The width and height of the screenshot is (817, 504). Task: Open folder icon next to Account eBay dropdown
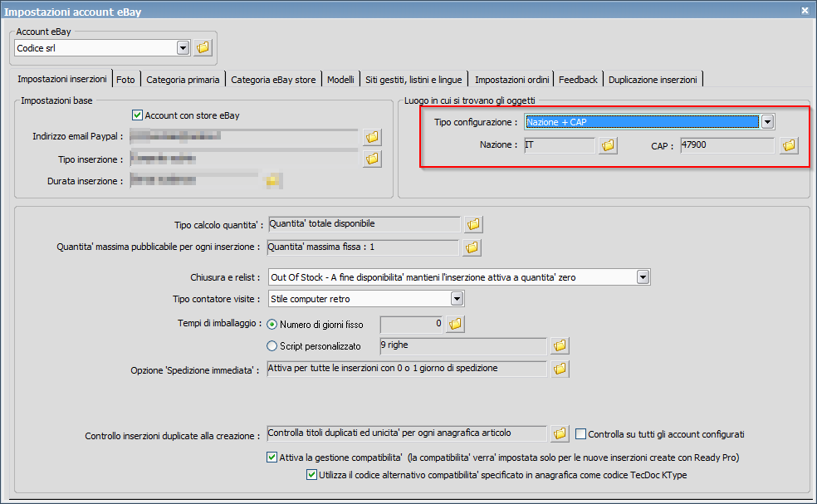click(203, 48)
